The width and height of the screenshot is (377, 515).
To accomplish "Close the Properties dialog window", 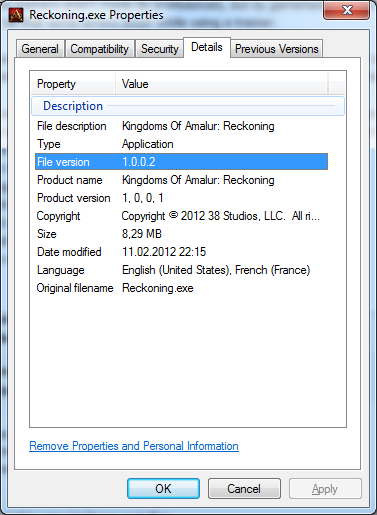I will [346, 10].
